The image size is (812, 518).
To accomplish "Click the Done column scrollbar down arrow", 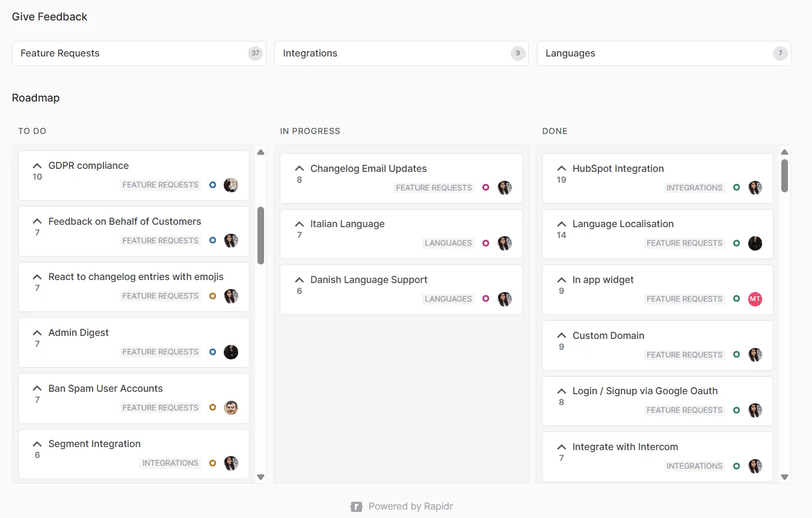I will point(784,477).
